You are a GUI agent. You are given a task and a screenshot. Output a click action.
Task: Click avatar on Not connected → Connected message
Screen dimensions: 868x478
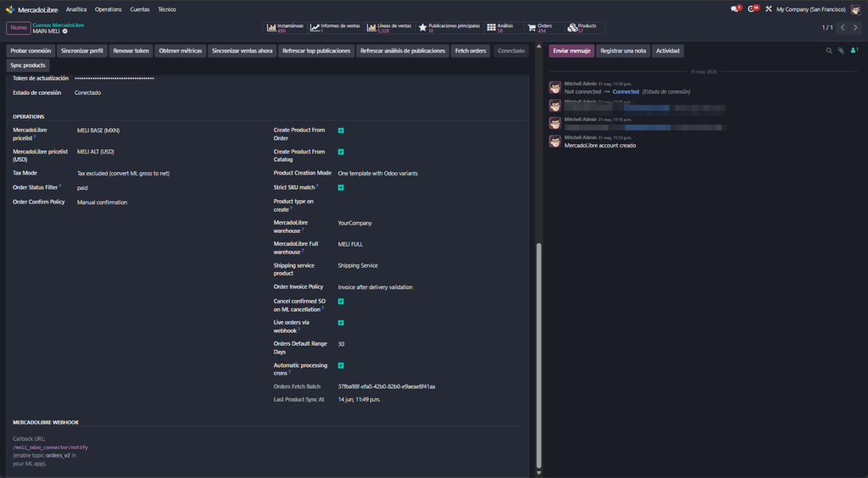(x=554, y=88)
